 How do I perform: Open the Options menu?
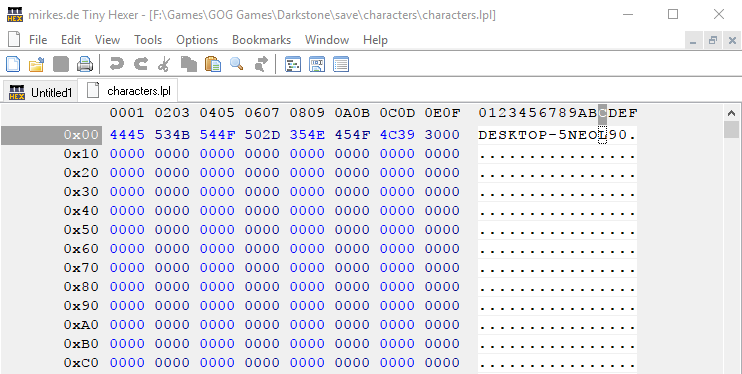tap(197, 40)
